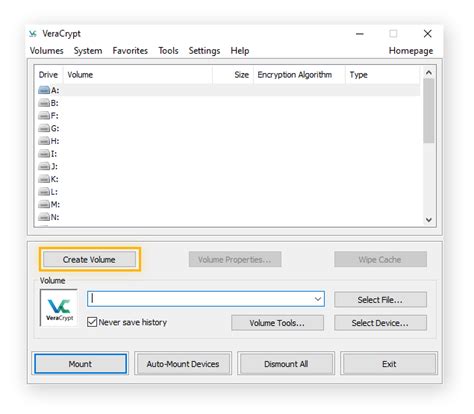The image size is (474, 414).
Task: Click the drive list scroll up arrow
Action: (429, 72)
